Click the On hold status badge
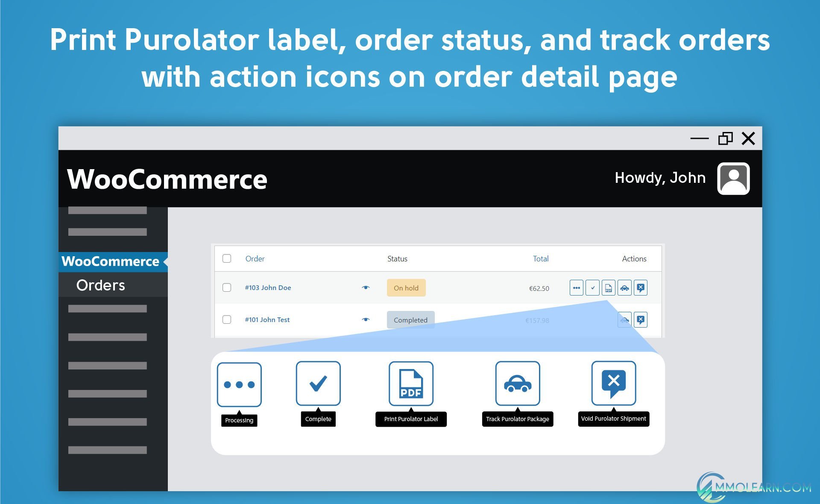The height and width of the screenshot is (504, 820). tap(406, 288)
